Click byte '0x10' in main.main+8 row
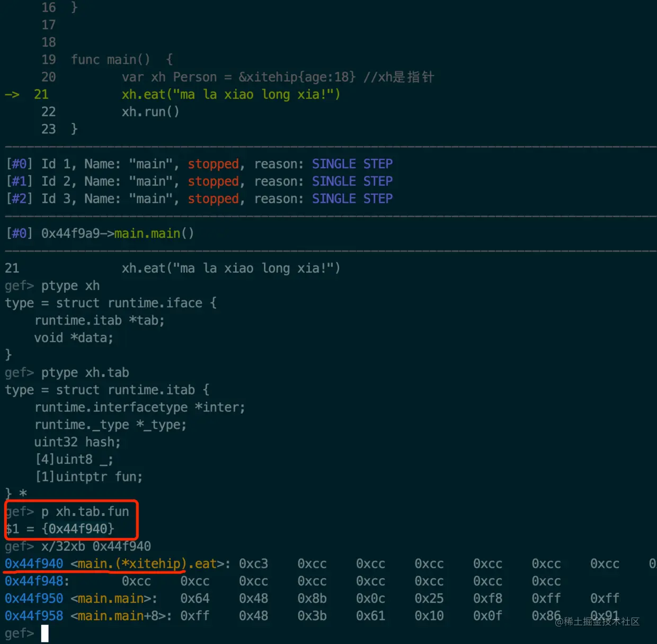 pyautogui.click(x=429, y=616)
